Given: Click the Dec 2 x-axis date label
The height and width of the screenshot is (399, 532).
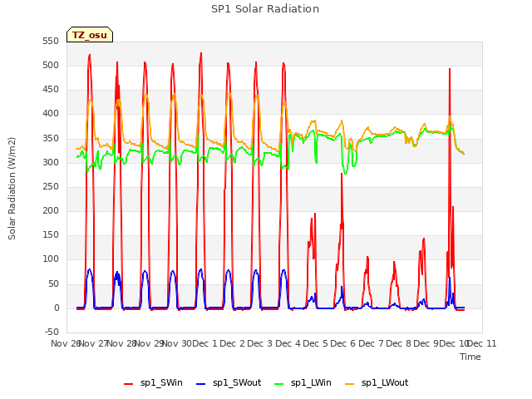Looking at the screenshot, I should (x=233, y=343).
